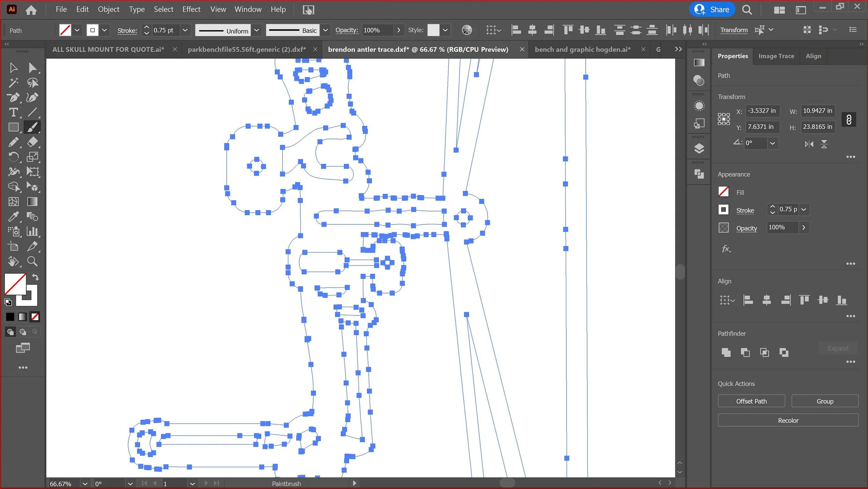This screenshot has width=868, height=489.
Task: Open the Layers panel icon
Action: coord(699,149)
